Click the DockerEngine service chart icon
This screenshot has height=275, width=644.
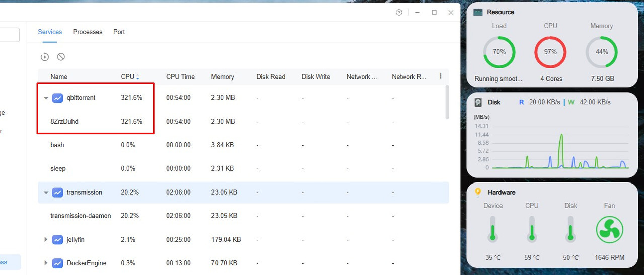click(x=57, y=263)
